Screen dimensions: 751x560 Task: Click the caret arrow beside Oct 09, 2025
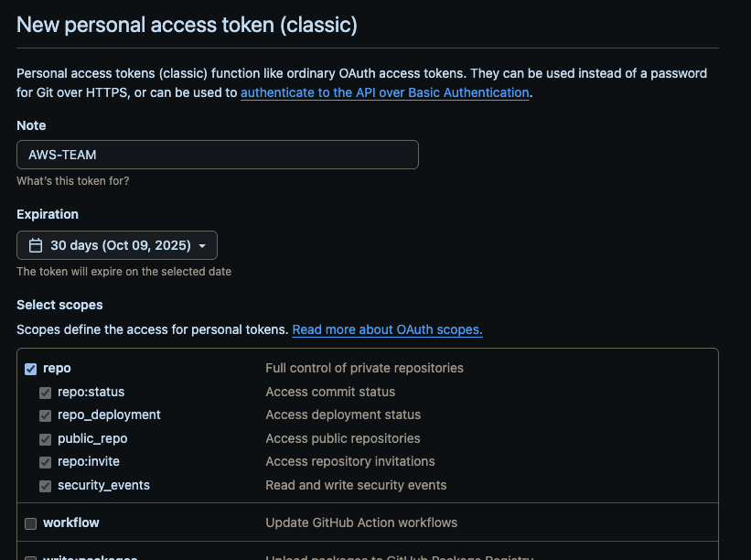202,246
